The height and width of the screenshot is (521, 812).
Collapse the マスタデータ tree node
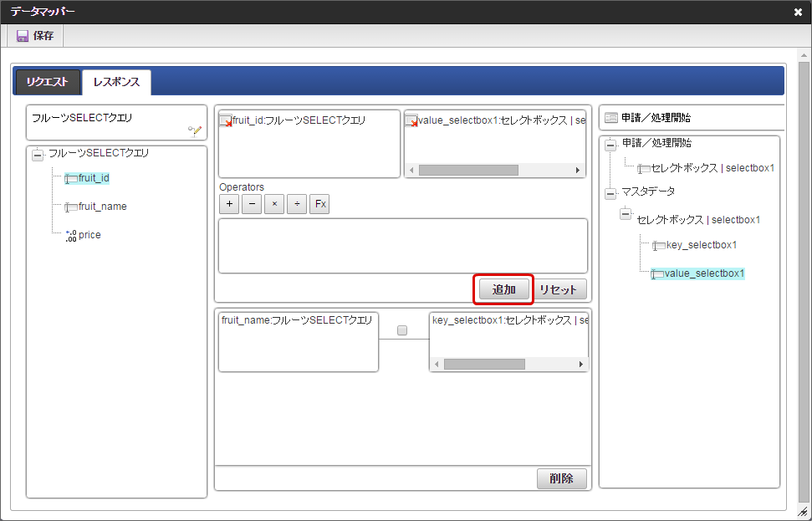coord(610,194)
